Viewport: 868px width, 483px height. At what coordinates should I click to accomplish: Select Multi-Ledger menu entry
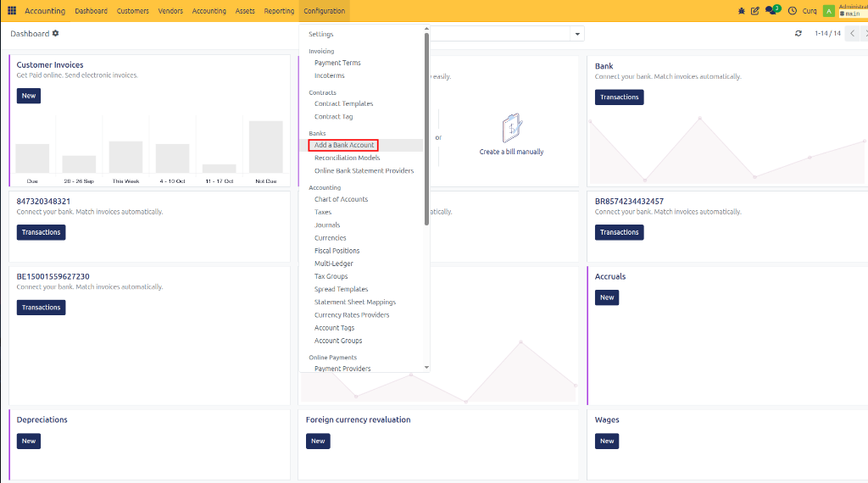coord(334,264)
